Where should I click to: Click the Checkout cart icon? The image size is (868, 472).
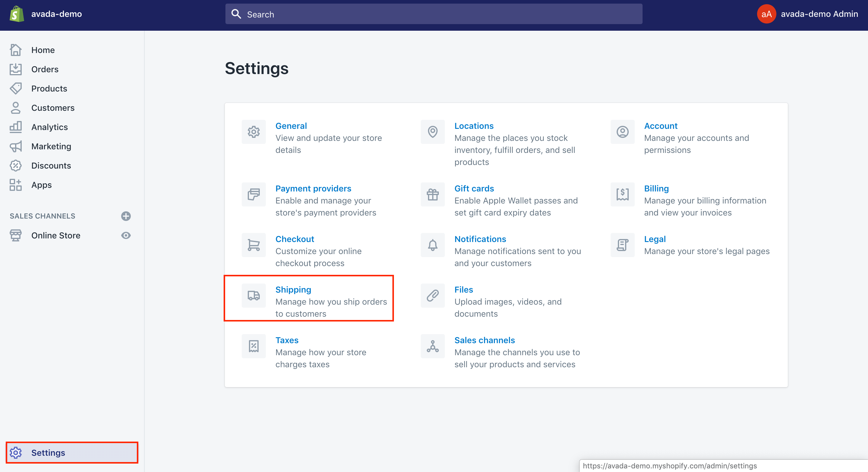pos(254,245)
